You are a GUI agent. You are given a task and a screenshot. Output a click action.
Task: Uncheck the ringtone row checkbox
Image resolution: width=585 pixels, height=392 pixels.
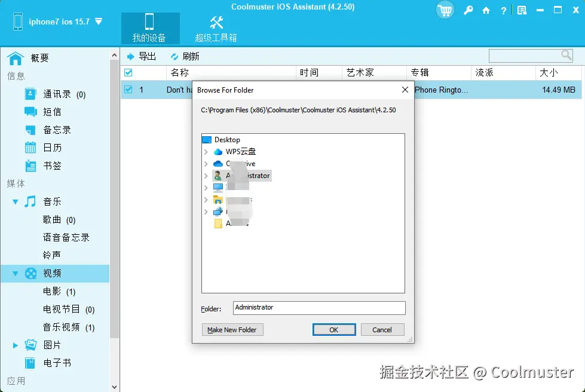[x=127, y=89]
